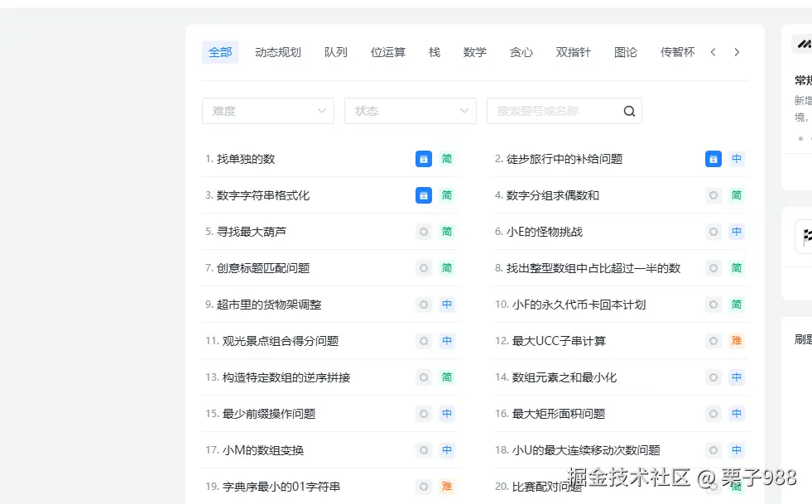The image size is (812, 504).
Task: Open problem 7 创意标题匹配问题
Action: pyautogui.click(x=263, y=268)
